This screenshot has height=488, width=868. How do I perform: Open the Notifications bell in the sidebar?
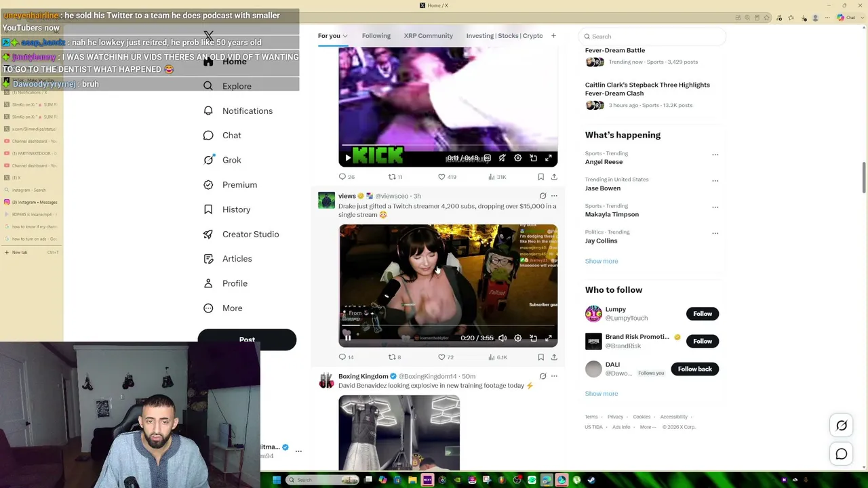(x=208, y=110)
